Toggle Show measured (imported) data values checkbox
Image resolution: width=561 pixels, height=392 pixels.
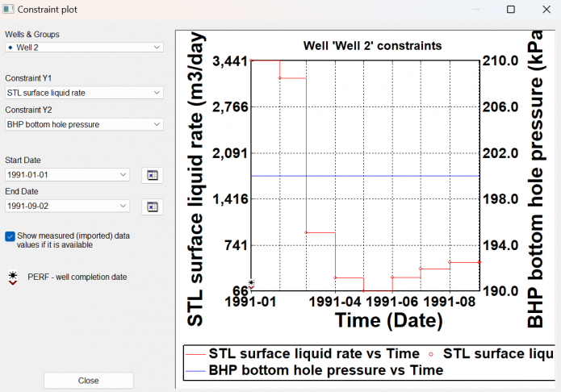10,236
